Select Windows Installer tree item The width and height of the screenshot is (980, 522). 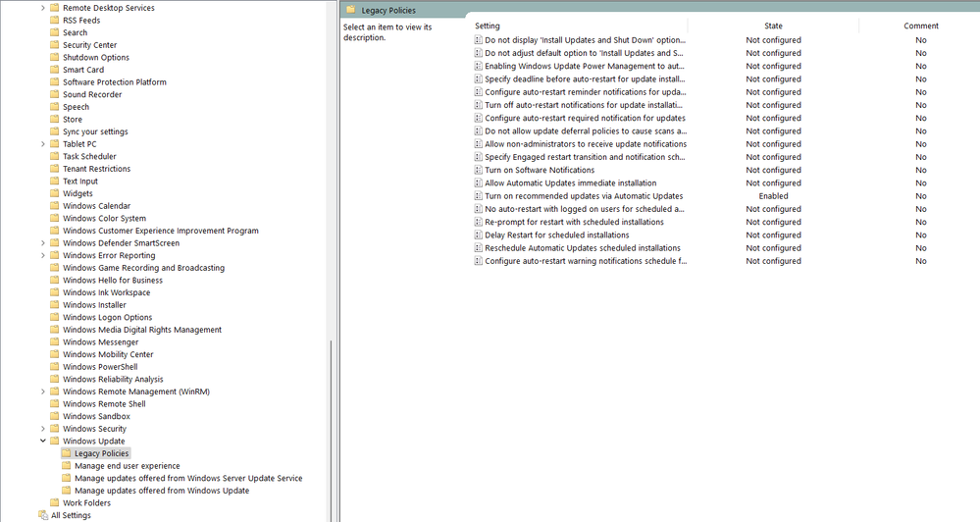[x=94, y=305]
